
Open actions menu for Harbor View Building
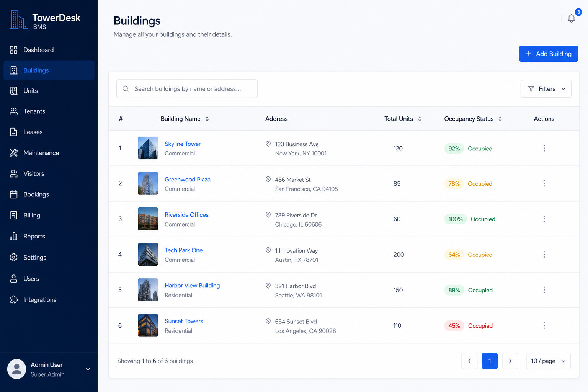pos(544,290)
